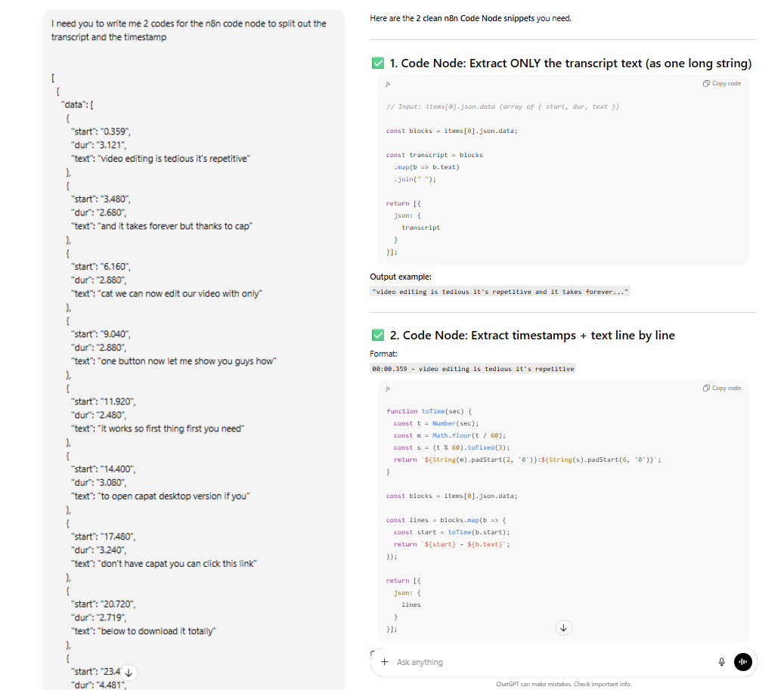Click the text "Here are the 2 clean n8n Code Node snippets"
The width and height of the screenshot is (784, 690).
point(470,18)
